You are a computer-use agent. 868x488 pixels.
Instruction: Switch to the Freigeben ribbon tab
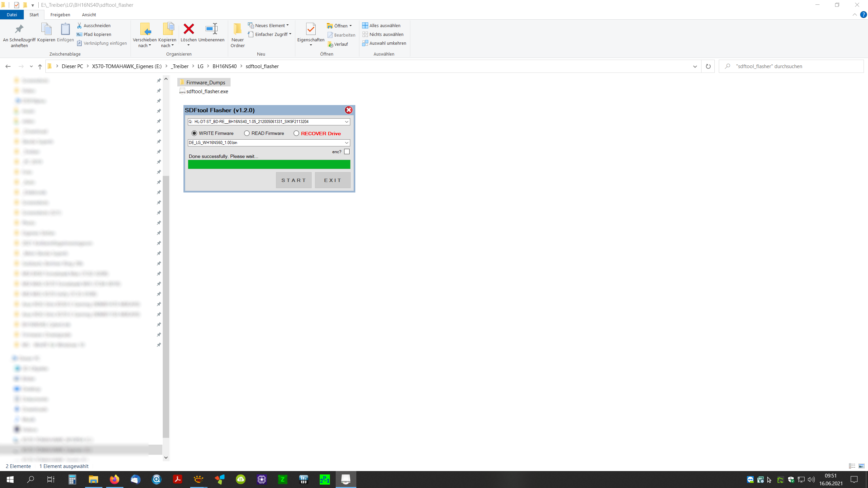(60, 15)
